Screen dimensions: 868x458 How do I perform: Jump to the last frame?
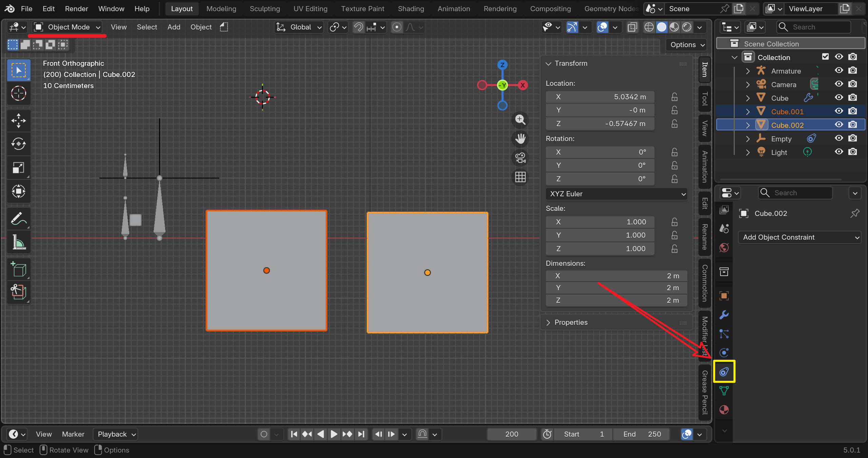pyautogui.click(x=361, y=434)
